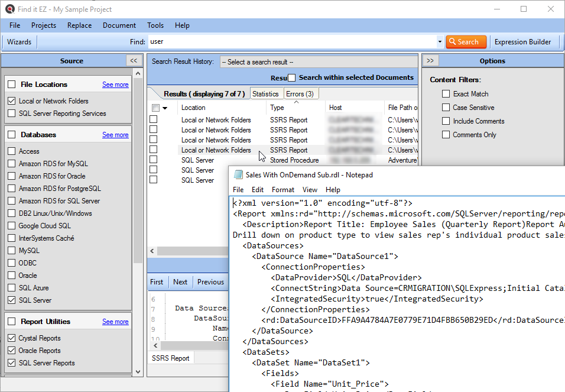565x392 pixels.
Task: Expand the Options panel using >> button
Action: click(430, 60)
